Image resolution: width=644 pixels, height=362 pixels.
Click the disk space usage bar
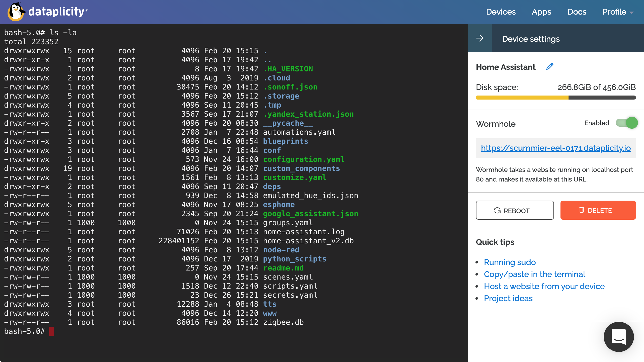(556, 98)
